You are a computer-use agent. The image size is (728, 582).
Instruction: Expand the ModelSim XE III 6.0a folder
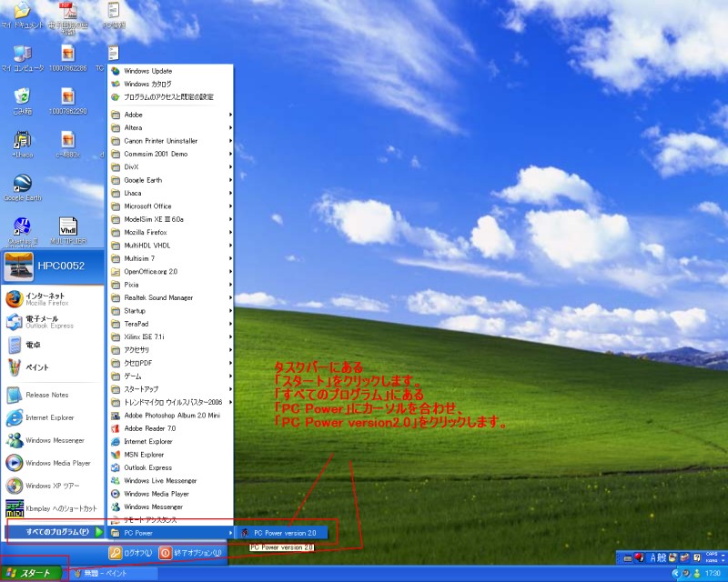(x=170, y=219)
